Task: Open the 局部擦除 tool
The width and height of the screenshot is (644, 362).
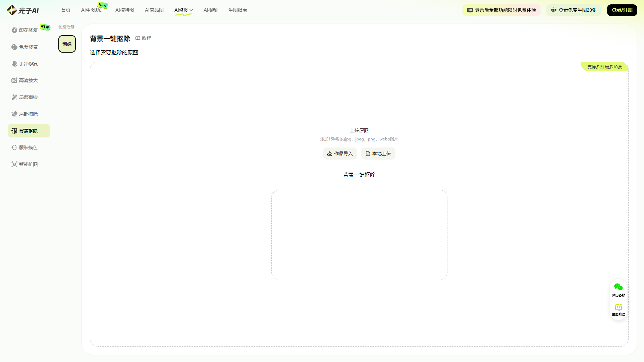Action: point(29,114)
